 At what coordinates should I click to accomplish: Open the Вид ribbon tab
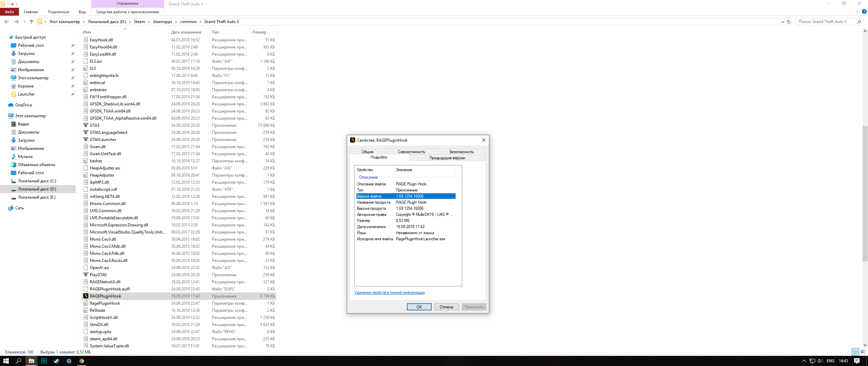[x=82, y=12]
